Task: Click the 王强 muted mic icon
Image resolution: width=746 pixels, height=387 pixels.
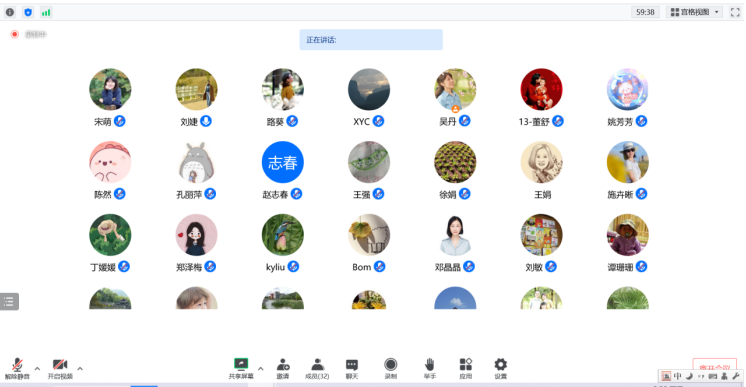Action: click(379, 194)
